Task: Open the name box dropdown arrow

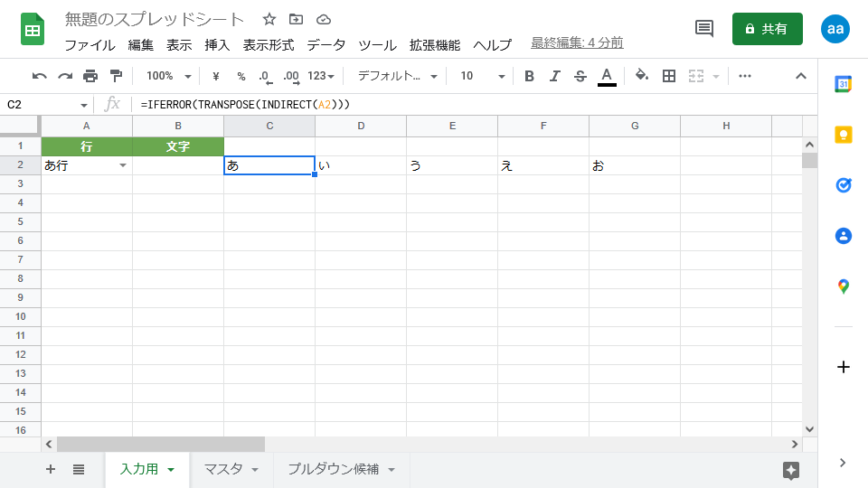Action: click(83, 105)
